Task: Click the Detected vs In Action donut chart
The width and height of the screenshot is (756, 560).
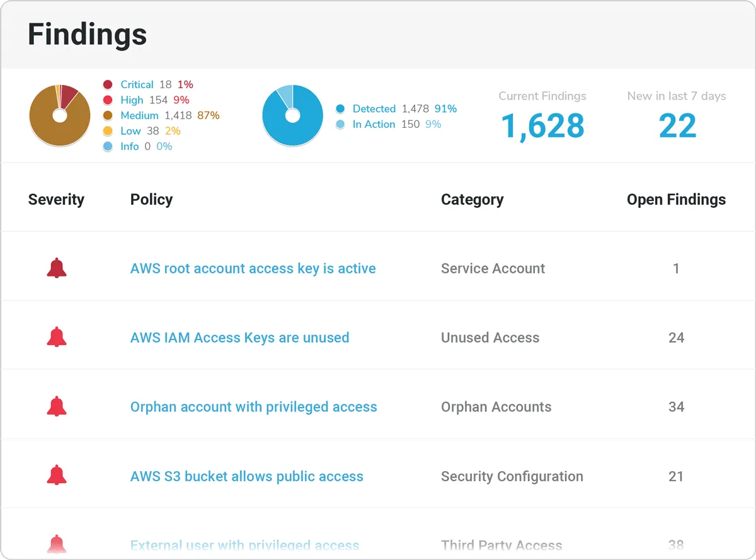Action: [x=292, y=116]
